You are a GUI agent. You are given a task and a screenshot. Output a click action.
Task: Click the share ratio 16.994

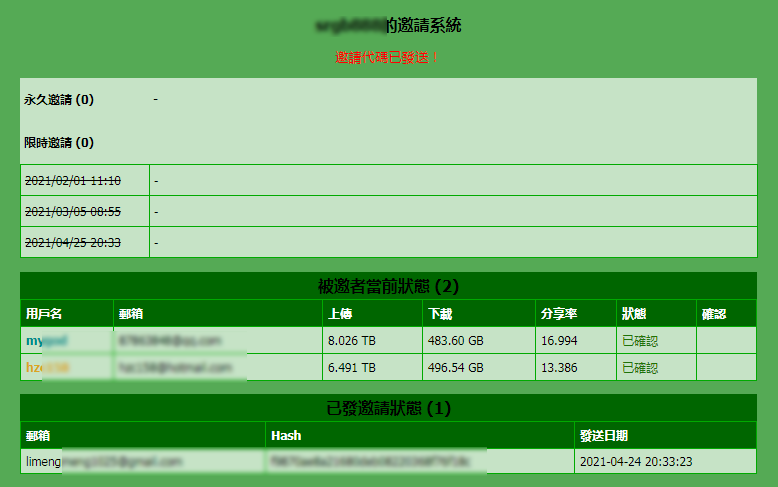tap(559, 341)
